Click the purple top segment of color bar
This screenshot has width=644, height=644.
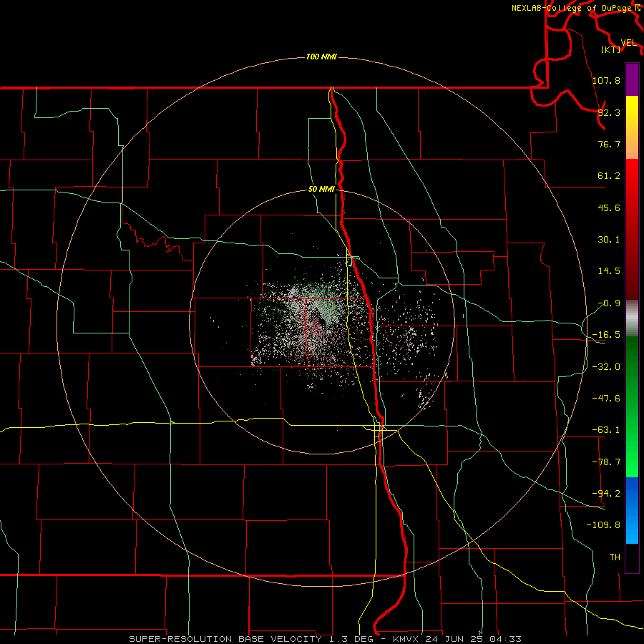(x=632, y=79)
